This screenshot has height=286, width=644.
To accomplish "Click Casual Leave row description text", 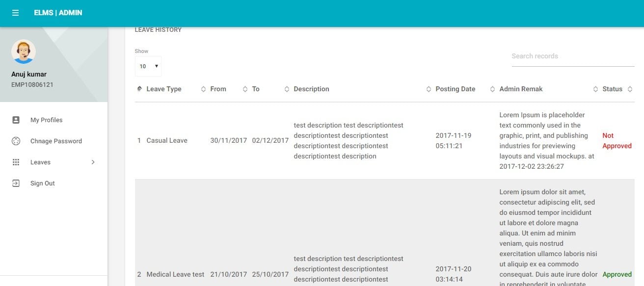I will pyautogui.click(x=349, y=140).
